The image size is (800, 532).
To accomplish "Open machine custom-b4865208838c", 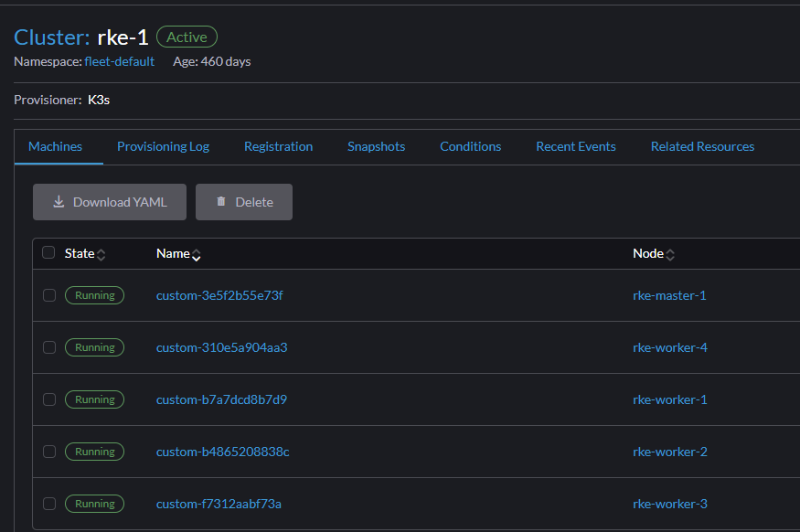I will pyautogui.click(x=222, y=452).
